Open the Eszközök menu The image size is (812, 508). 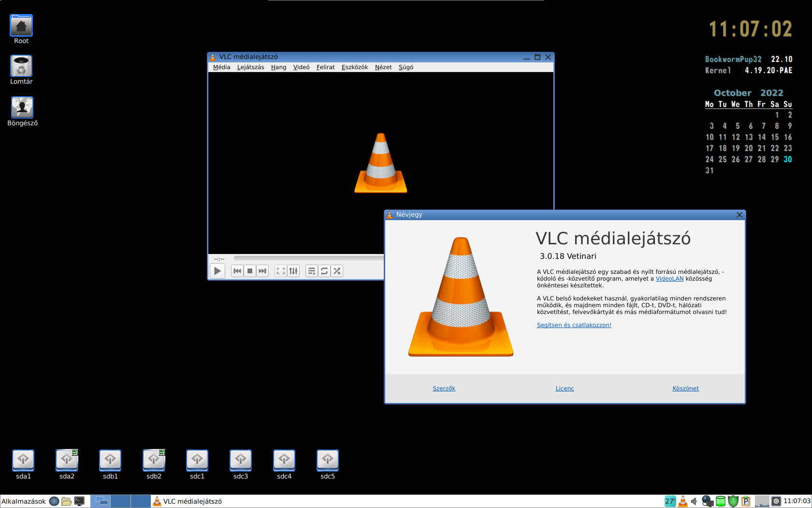(355, 67)
